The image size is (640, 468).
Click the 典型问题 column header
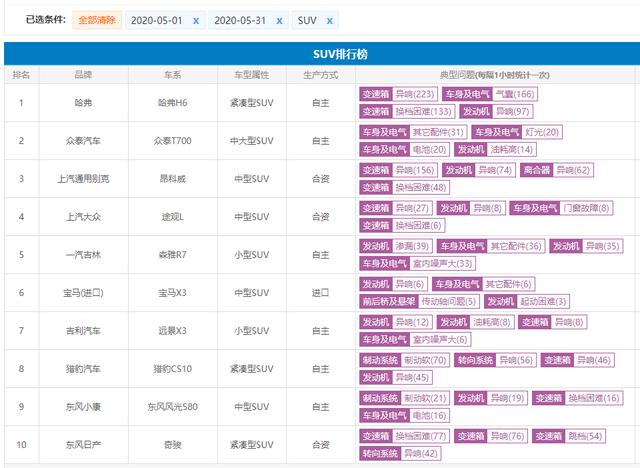pos(495,75)
